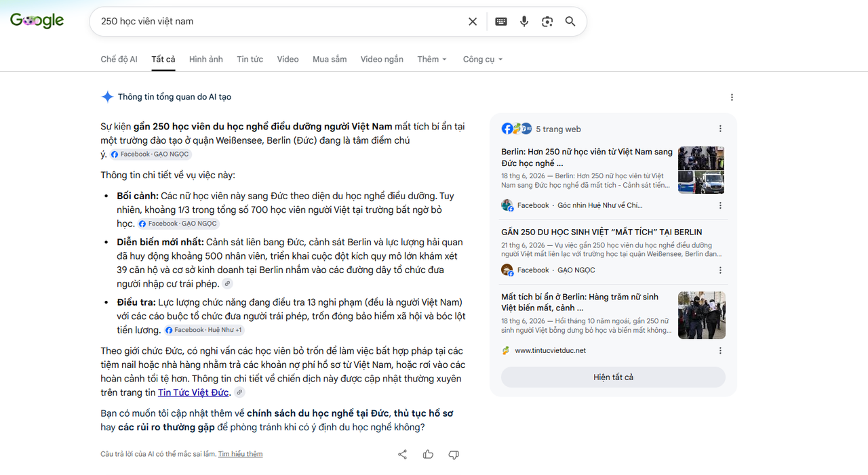
Task: Click the search input field
Action: point(281,22)
